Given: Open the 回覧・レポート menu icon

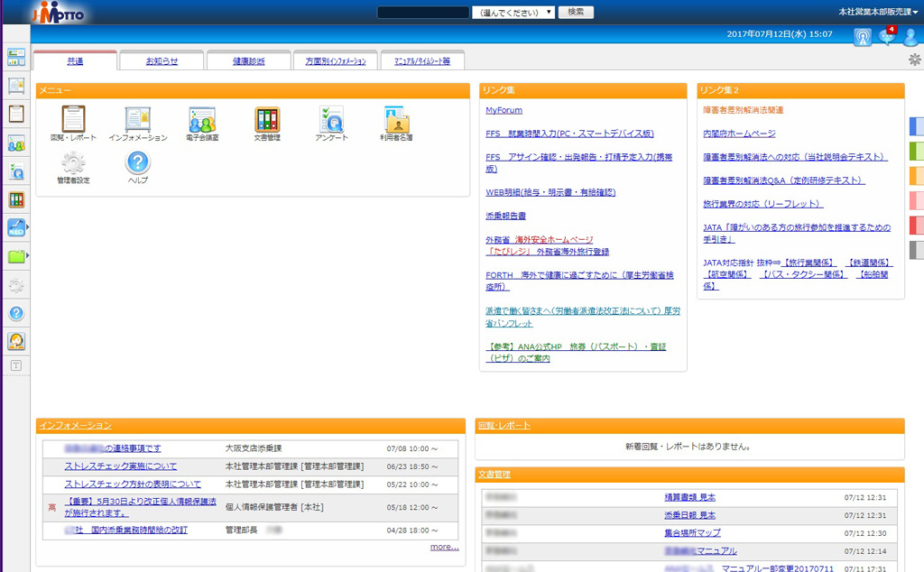Looking at the screenshot, I should coord(73,119).
